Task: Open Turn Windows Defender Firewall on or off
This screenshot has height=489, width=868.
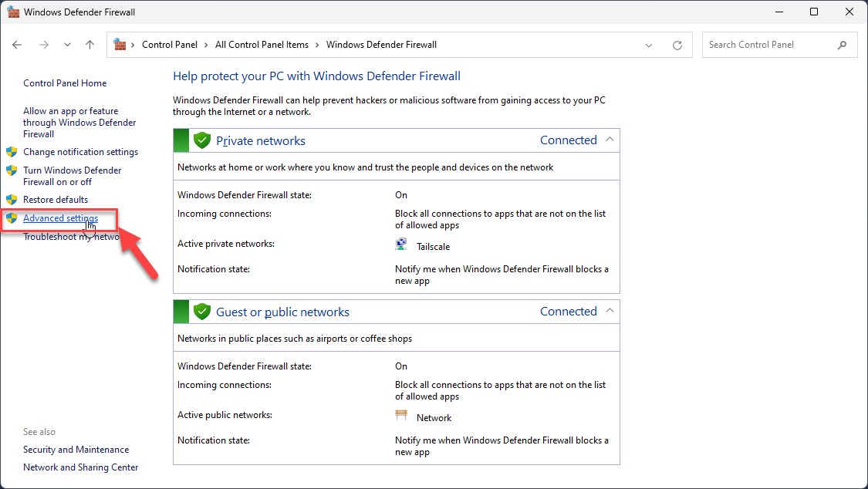Action: [x=72, y=176]
